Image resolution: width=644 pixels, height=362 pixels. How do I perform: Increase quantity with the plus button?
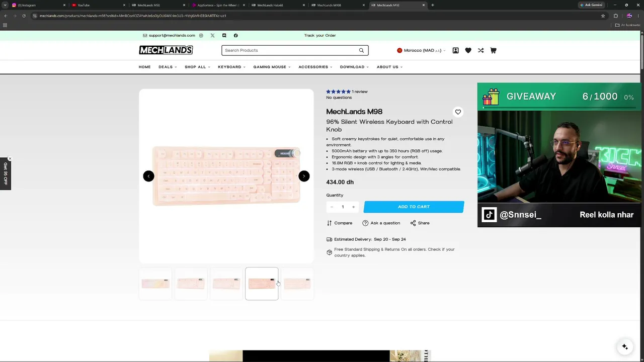pos(353,207)
